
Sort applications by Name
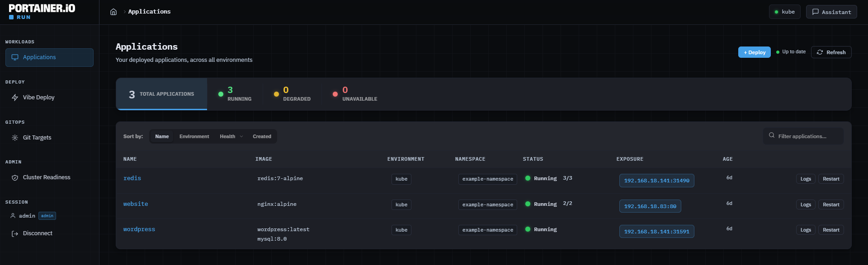tap(162, 136)
